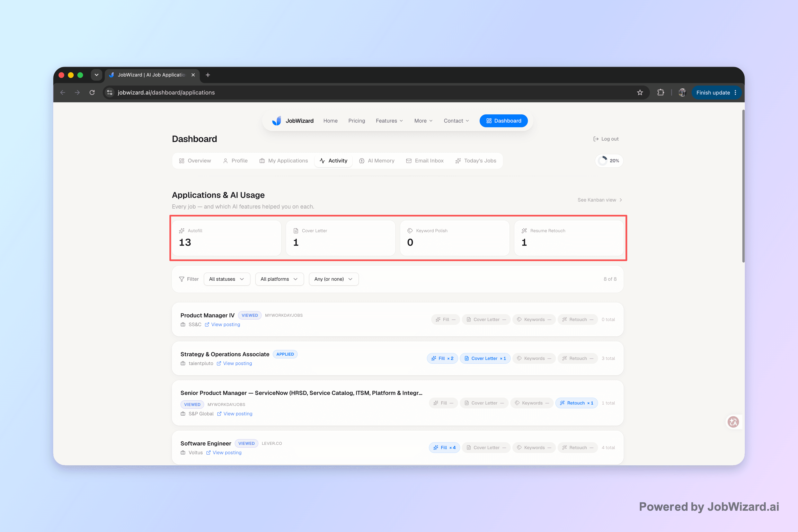Screen dimensions: 798x532
Task: View posting for S&P Global
Action: point(235,414)
